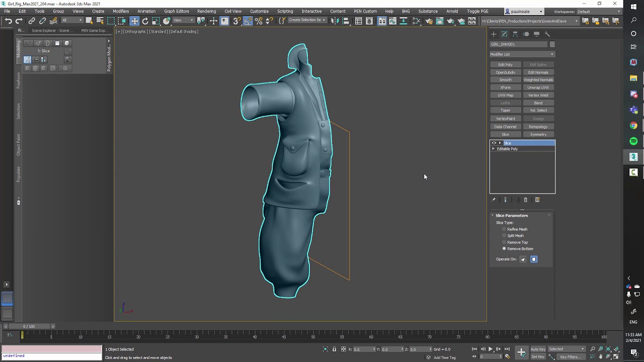Open the PEN Custom menu
644x362 pixels.
click(365, 11)
